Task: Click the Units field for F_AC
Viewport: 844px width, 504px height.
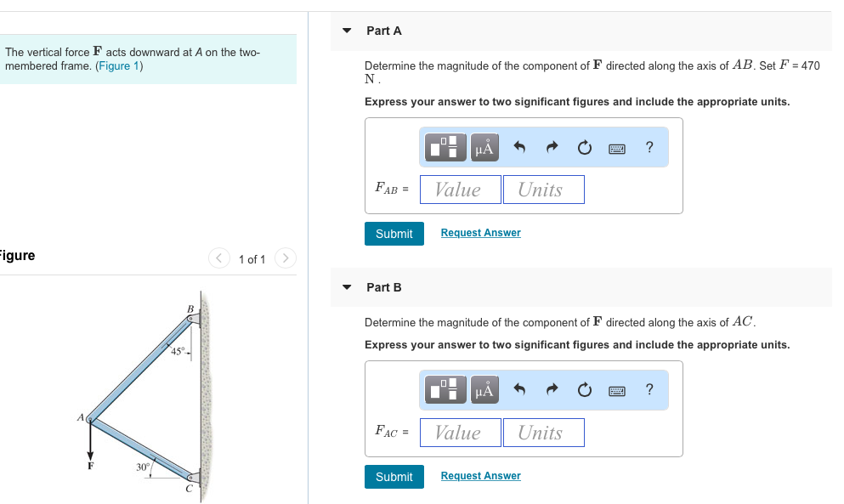Action: point(543,432)
